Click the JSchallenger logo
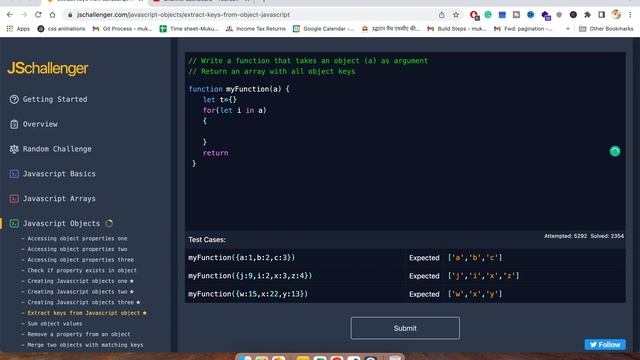 pyautogui.click(x=48, y=69)
